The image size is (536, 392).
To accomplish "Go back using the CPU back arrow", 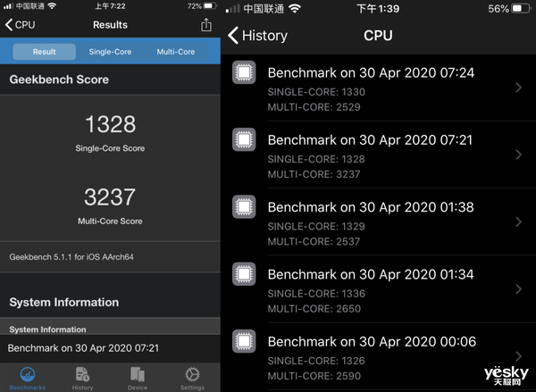I will click(x=20, y=25).
